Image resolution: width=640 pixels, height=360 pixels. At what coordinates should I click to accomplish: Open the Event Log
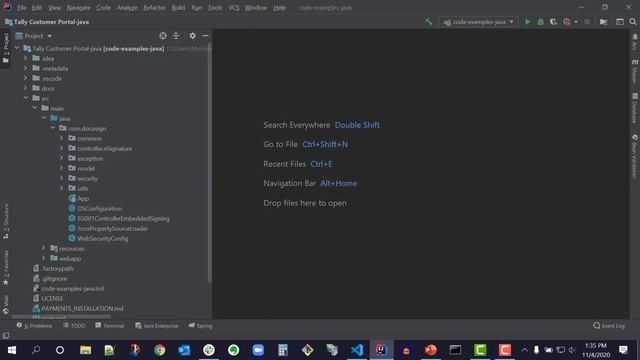(x=609, y=326)
